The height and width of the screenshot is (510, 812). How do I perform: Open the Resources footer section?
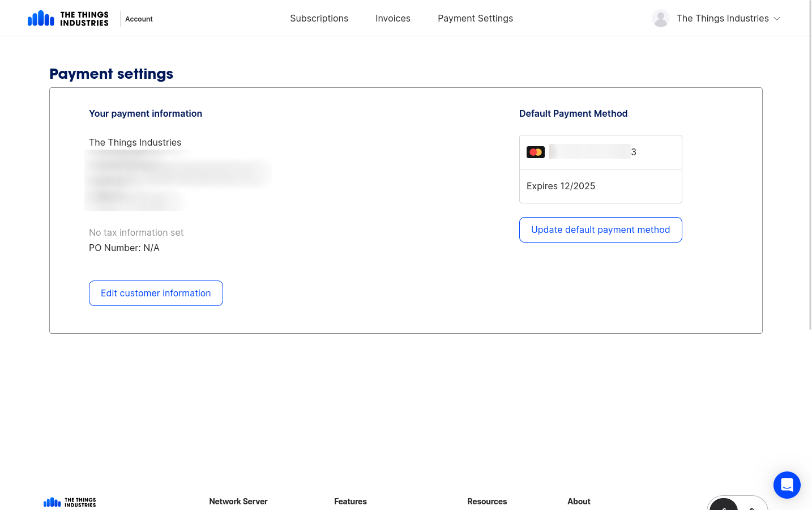point(487,501)
